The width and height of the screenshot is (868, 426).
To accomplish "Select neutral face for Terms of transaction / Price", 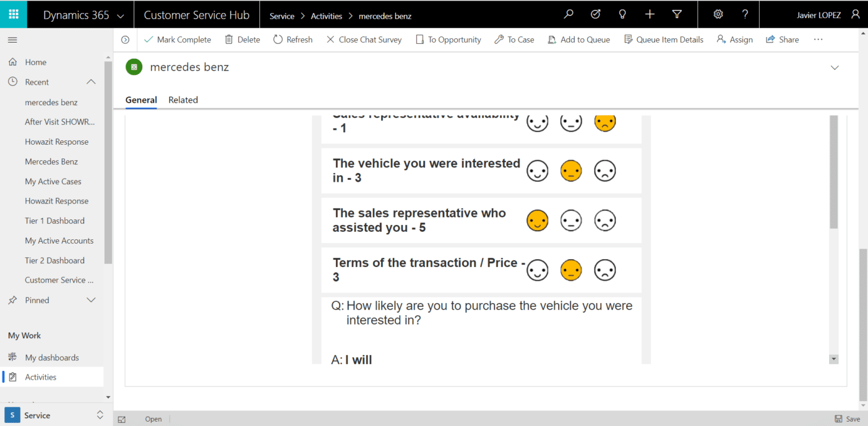I will point(571,271).
